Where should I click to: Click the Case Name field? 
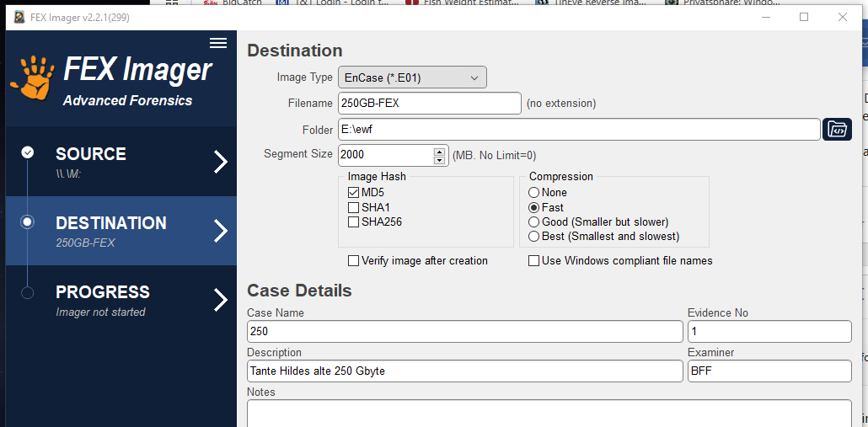pos(465,332)
